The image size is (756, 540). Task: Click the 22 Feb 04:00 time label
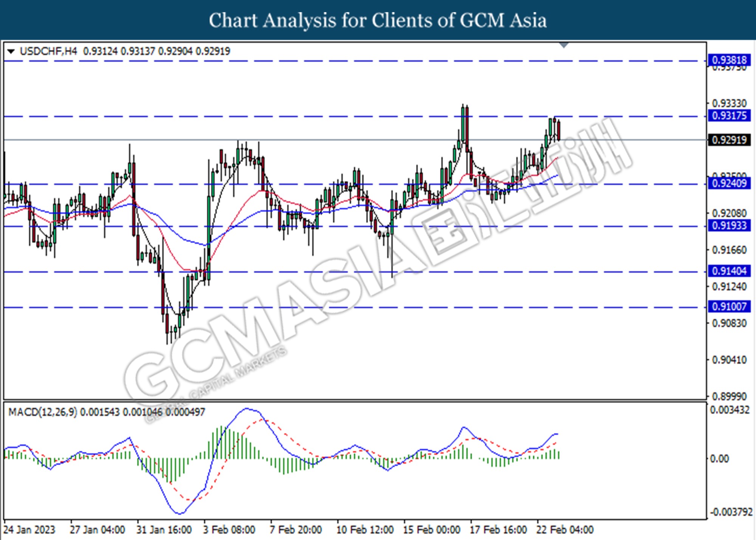tap(565, 529)
